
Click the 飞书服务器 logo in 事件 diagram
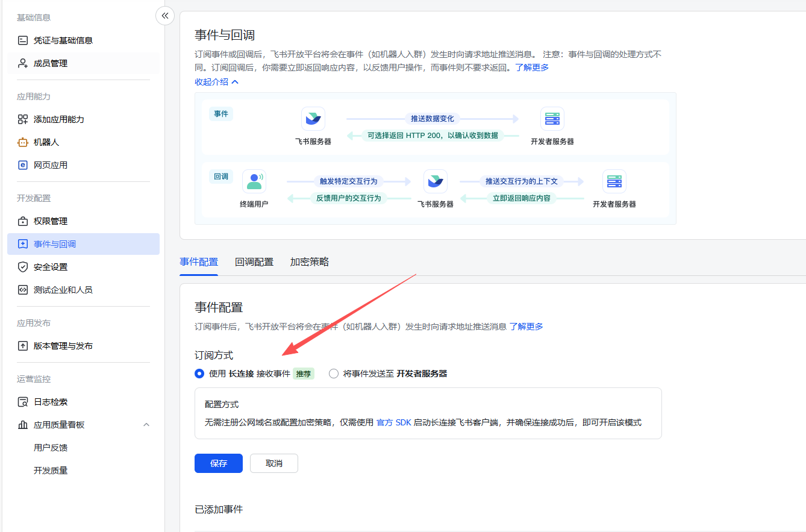pyautogui.click(x=313, y=119)
